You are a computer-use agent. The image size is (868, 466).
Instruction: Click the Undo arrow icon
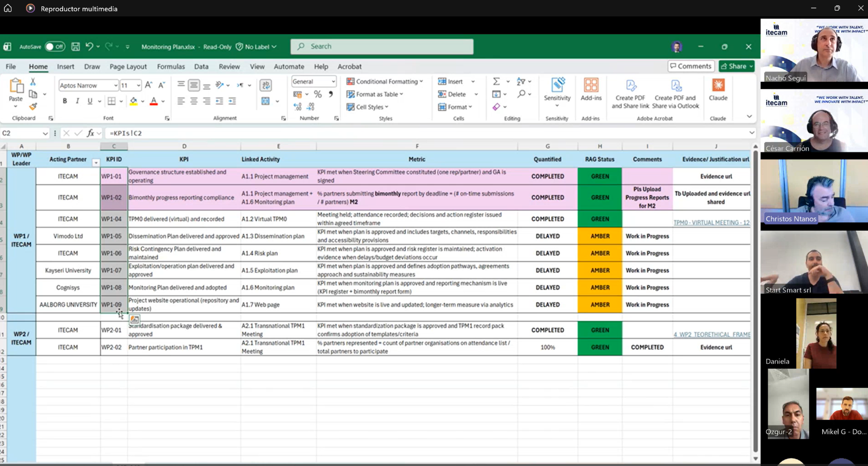pyautogui.click(x=89, y=47)
